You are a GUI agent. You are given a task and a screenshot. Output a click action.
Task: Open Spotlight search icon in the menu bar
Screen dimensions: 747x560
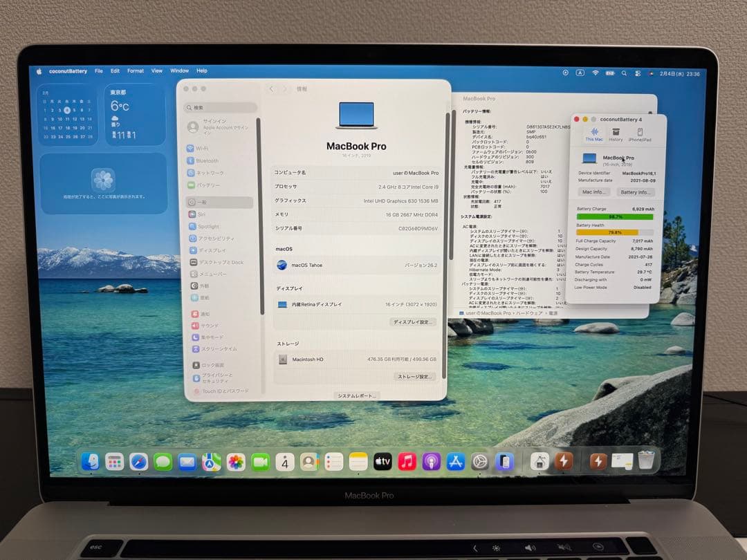[x=624, y=72]
